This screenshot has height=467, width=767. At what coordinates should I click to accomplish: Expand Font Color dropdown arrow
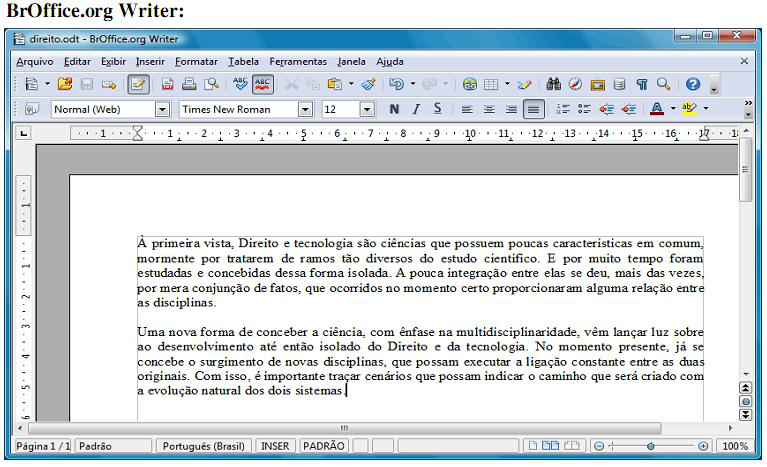pyautogui.click(x=673, y=109)
